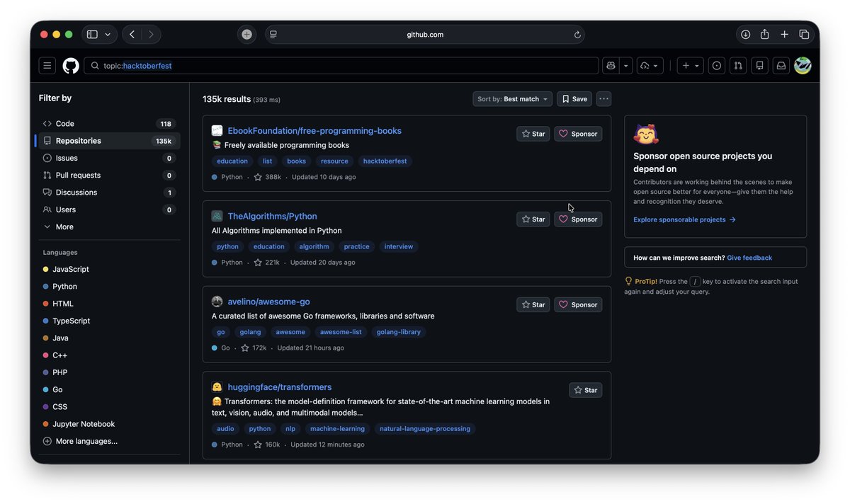Sponsor the EbookFoundation repository
The width and height of the screenshot is (850, 504).
point(578,134)
